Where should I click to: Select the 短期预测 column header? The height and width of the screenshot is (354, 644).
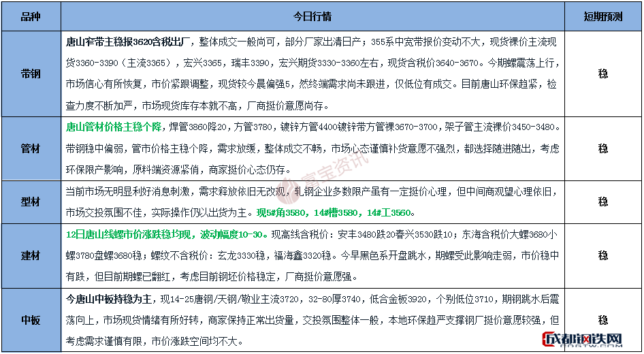(x=602, y=16)
